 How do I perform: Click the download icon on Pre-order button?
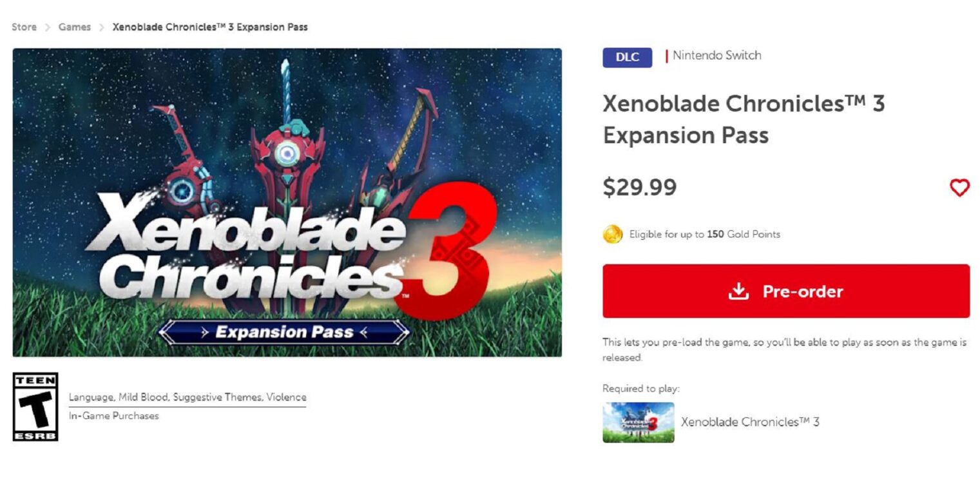tap(738, 291)
